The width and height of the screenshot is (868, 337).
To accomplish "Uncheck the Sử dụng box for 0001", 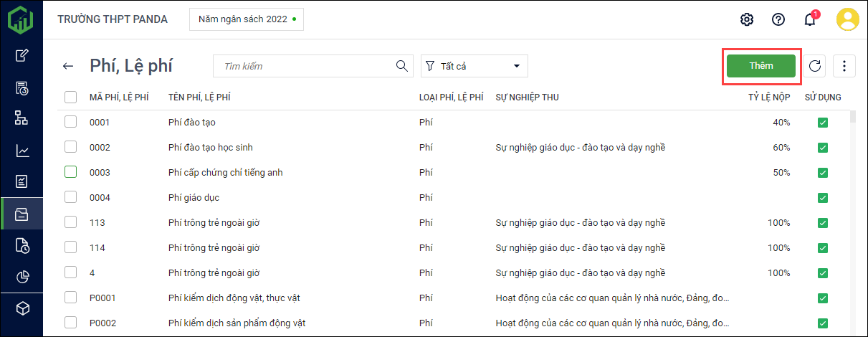I will tap(823, 123).
